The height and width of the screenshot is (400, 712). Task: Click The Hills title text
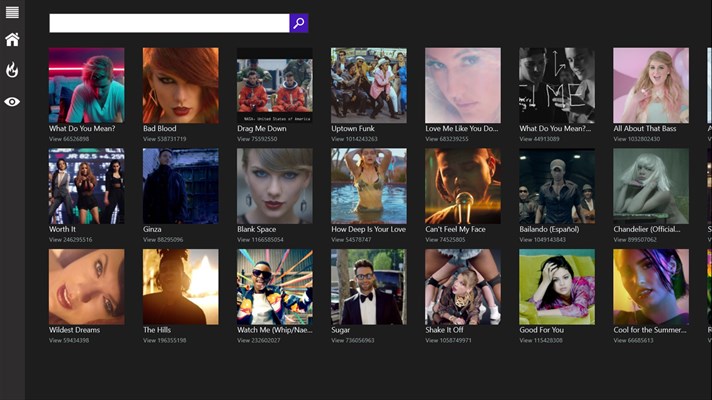point(157,330)
